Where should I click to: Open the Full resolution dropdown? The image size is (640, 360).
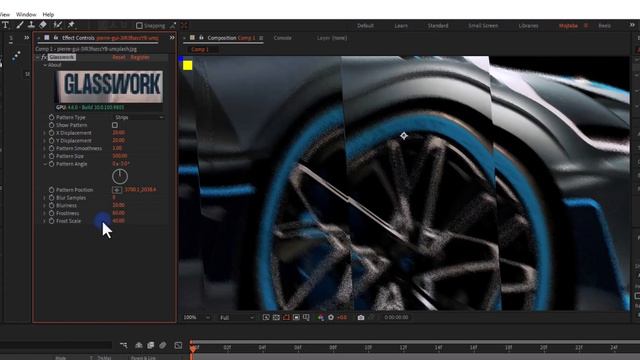pos(237,317)
